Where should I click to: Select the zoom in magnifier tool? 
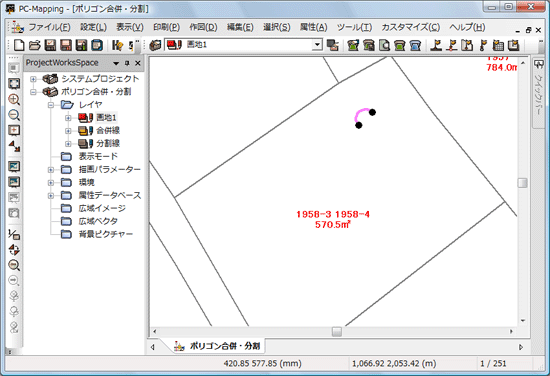click(x=14, y=99)
